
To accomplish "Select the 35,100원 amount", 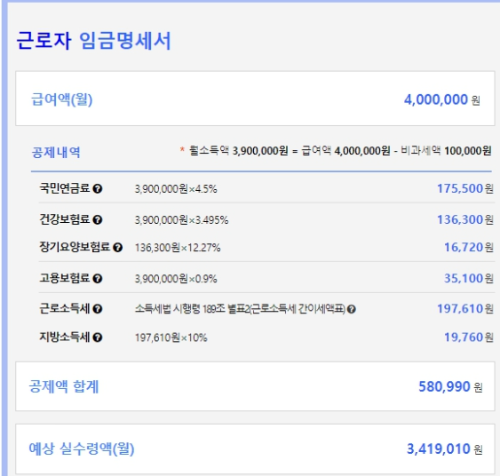I will pyautogui.click(x=468, y=278).
